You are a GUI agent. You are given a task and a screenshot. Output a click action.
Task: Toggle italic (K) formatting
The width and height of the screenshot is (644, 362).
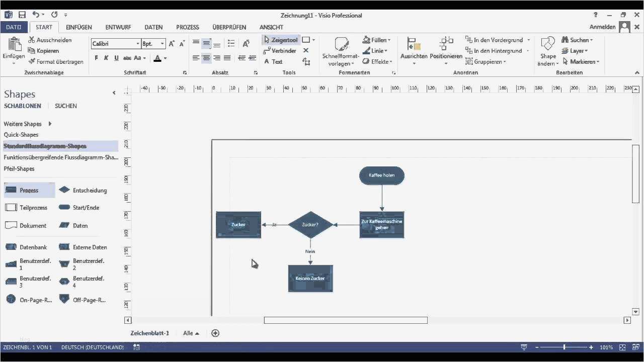pyautogui.click(x=106, y=58)
